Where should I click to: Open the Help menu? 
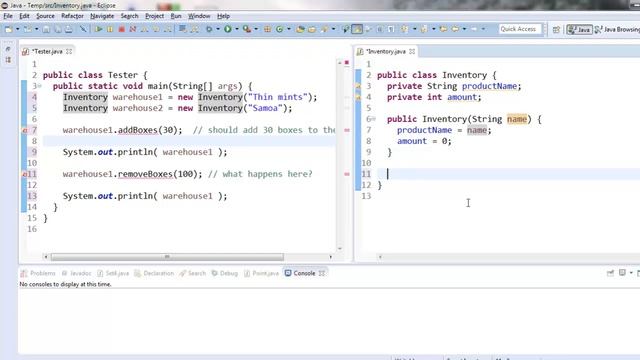tap(223, 16)
